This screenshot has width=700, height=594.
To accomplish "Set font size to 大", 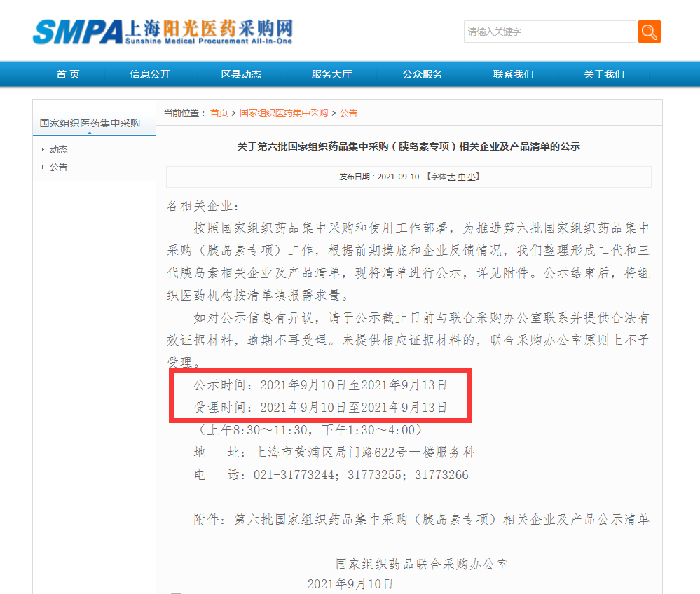I will (x=452, y=177).
